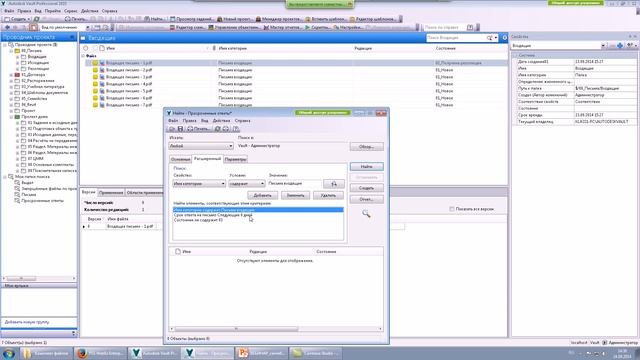Click the Vault search box above the file list

click(x=457, y=38)
